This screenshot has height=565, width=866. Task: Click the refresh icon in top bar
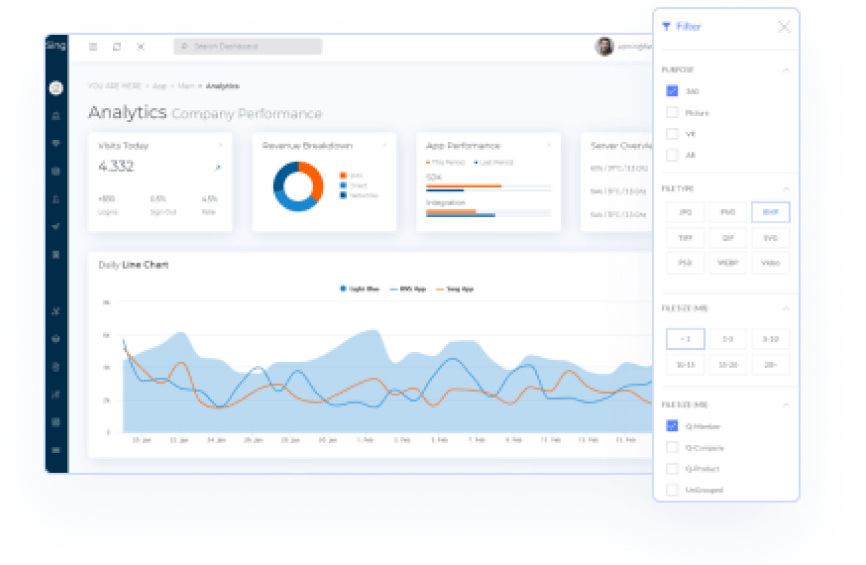pos(117,47)
